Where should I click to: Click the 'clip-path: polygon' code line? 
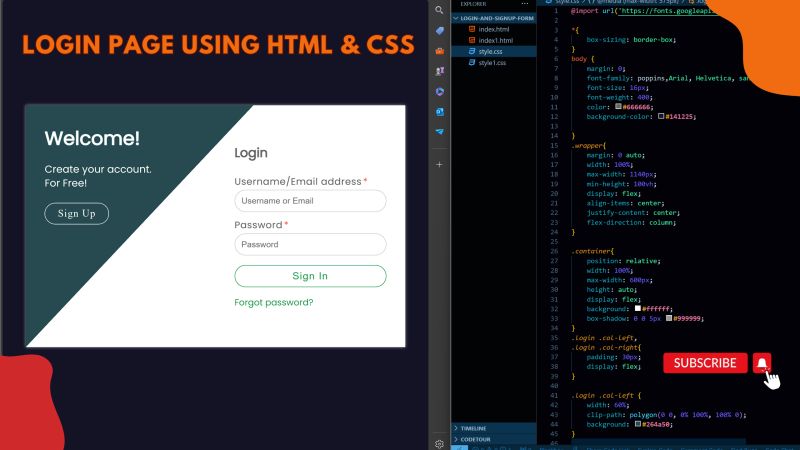[666, 415]
